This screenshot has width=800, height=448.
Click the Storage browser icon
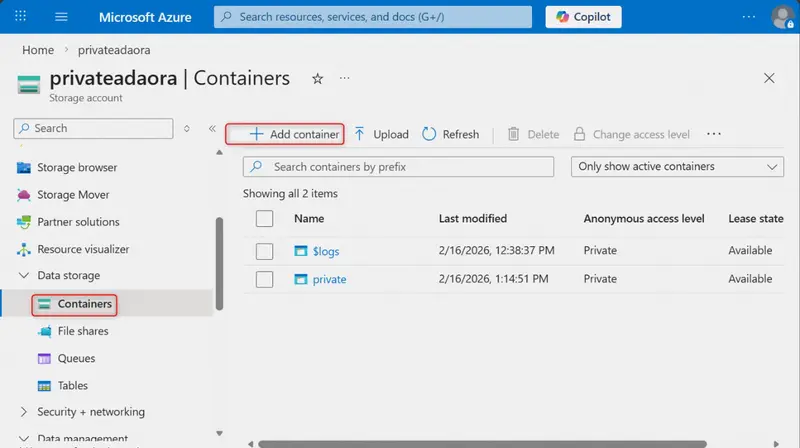point(23,167)
